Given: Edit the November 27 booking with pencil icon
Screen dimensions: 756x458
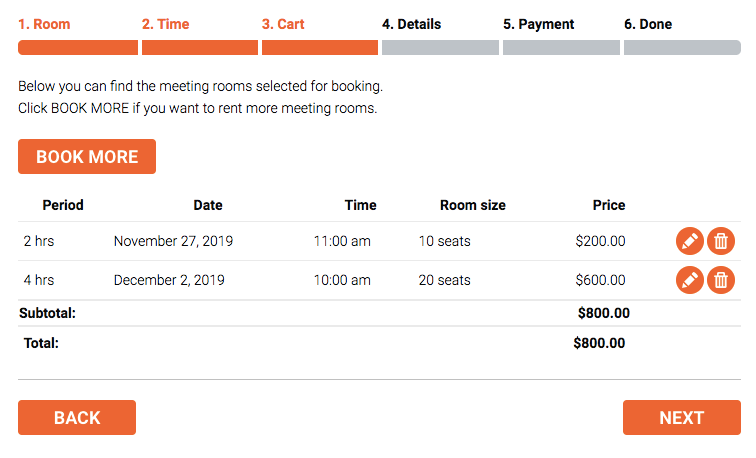Looking at the screenshot, I should 689,241.
